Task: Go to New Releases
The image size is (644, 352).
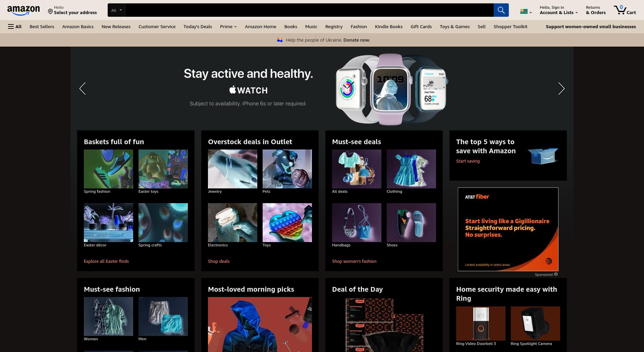Action: [116, 26]
